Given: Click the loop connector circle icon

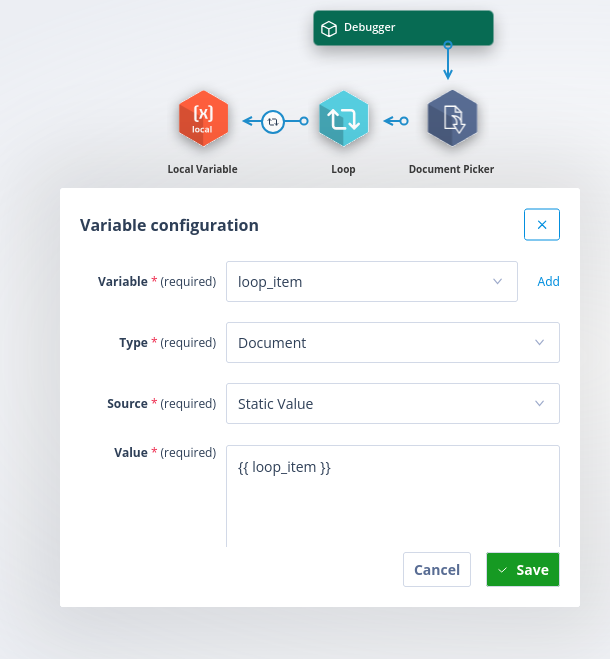Looking at the screenshot, I should point(273,121).
